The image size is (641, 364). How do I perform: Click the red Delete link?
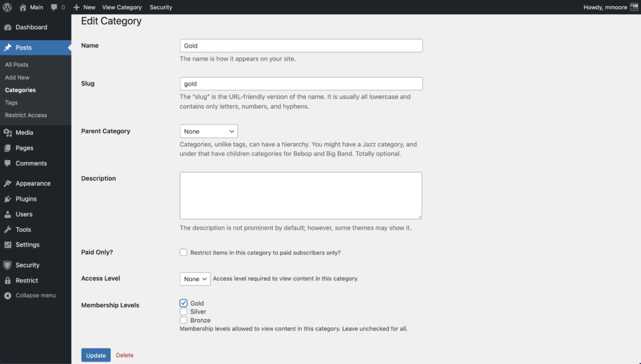[x=125, y=355]
